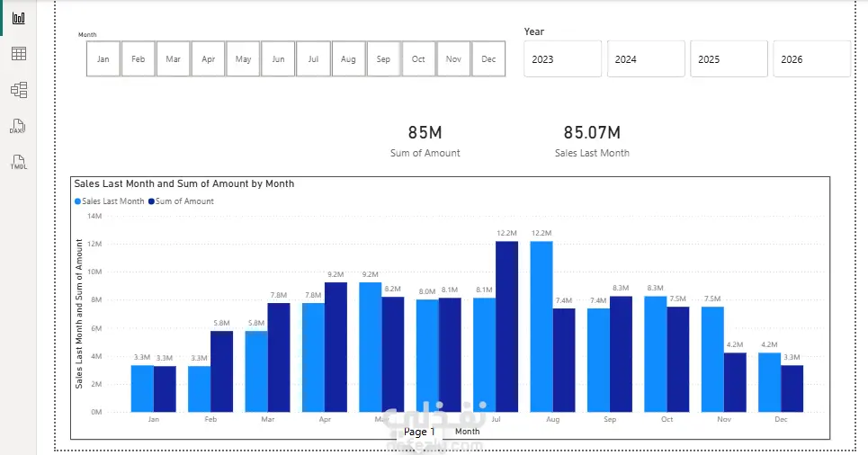Select the 85M Sum of Amount card

425,140
